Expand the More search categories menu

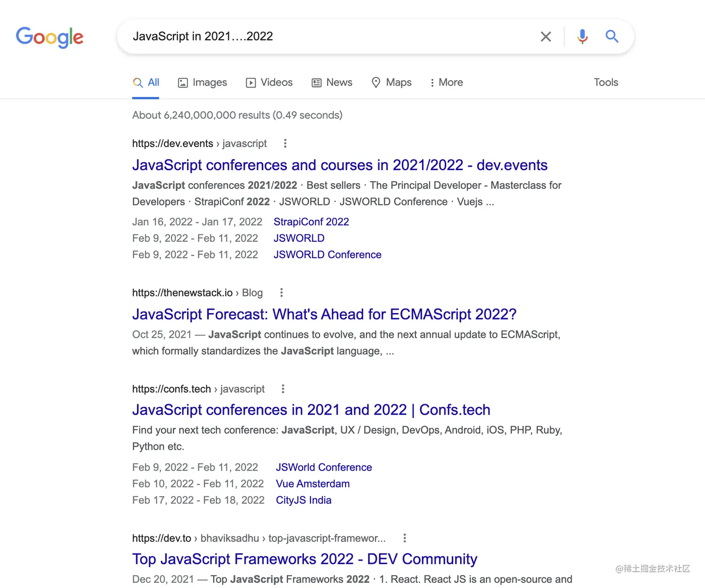tap(446, 82)
